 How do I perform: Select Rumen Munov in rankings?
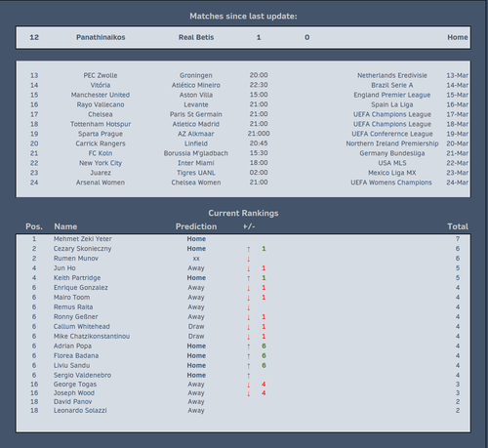click(76, 259)
